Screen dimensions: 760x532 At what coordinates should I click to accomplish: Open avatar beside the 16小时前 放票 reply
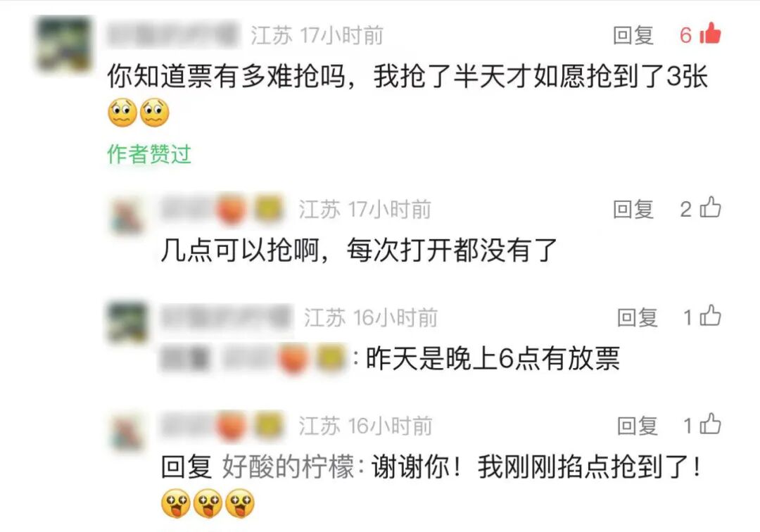[127, 323]
